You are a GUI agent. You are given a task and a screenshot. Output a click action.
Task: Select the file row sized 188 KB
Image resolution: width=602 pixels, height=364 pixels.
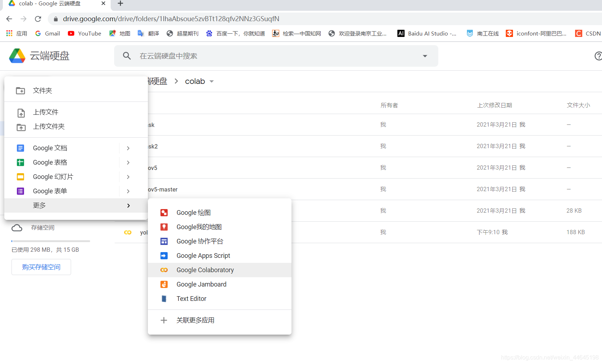pyautogui.click(x=358, y=232)
